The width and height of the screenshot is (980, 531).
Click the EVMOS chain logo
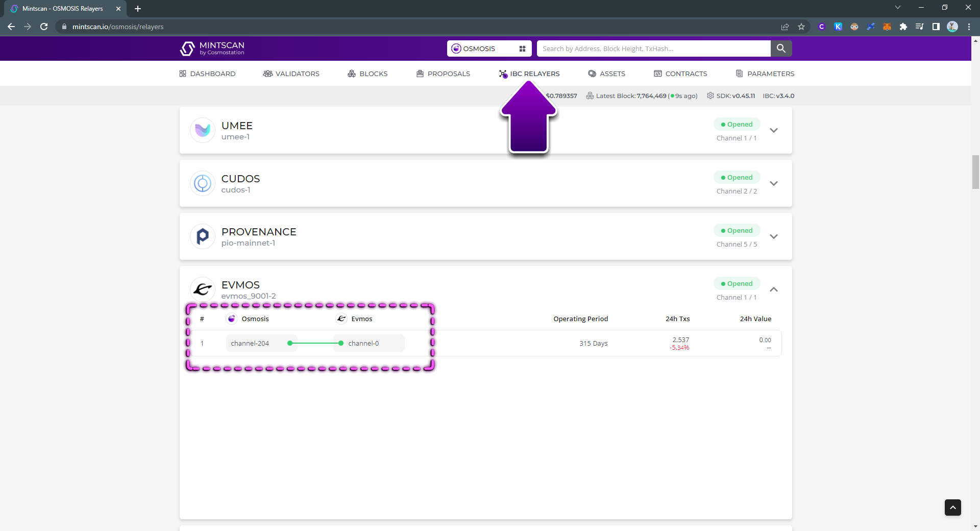click(x=203, y=289)
